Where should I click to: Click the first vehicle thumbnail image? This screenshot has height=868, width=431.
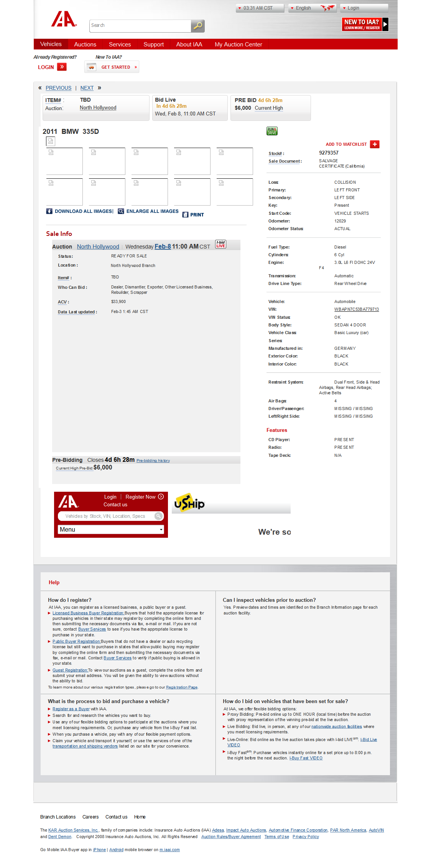tap(64, 161)
